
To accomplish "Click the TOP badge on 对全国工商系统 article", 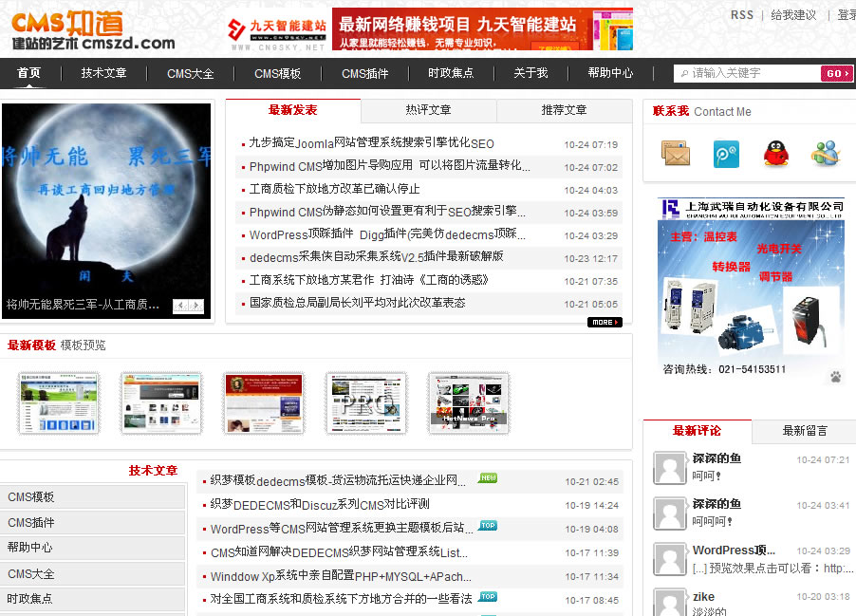I will (x=488, y=596).
